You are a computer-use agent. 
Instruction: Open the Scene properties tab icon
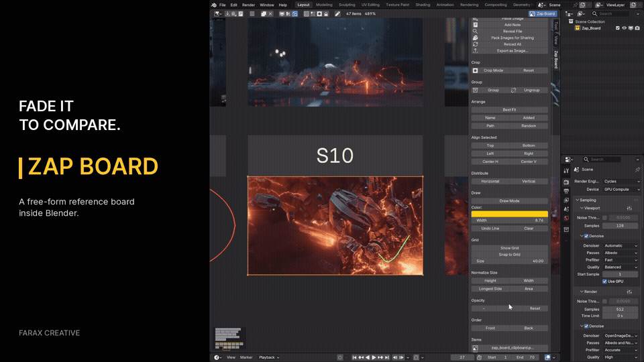pyautogui.click(x=566, y=209)
